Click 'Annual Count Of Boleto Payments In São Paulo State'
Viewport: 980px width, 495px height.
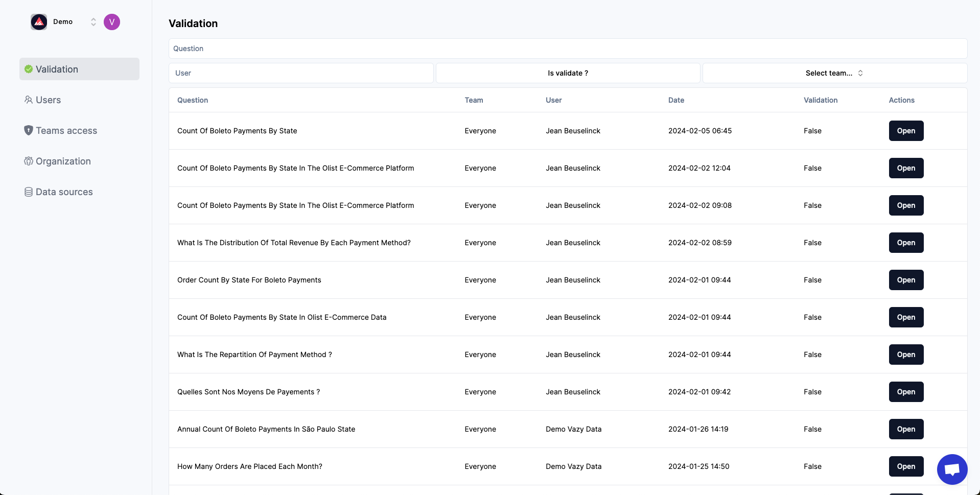pyautogui.click(x=266, y=429)
